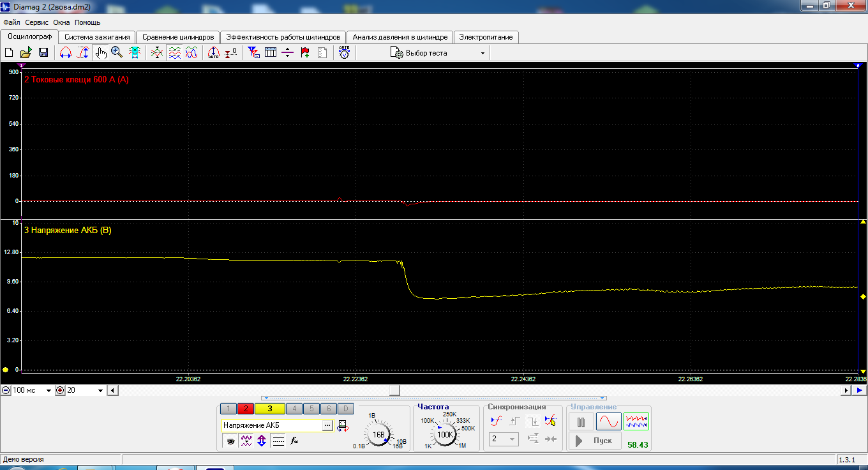Click the horizontal timeline scrollbar thumb
868x470 pixels.
[395, 390]
